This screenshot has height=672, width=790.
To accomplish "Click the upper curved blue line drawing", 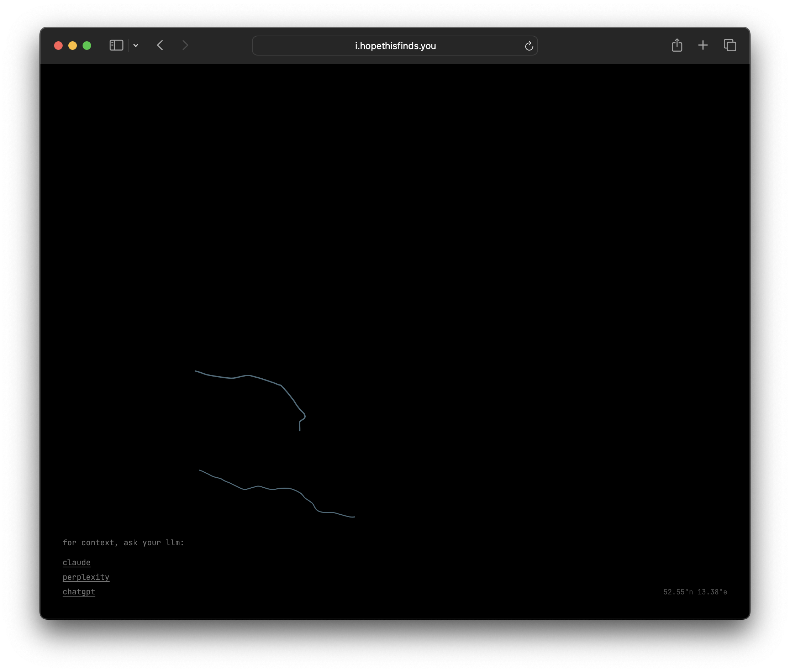I will [248, 376].
